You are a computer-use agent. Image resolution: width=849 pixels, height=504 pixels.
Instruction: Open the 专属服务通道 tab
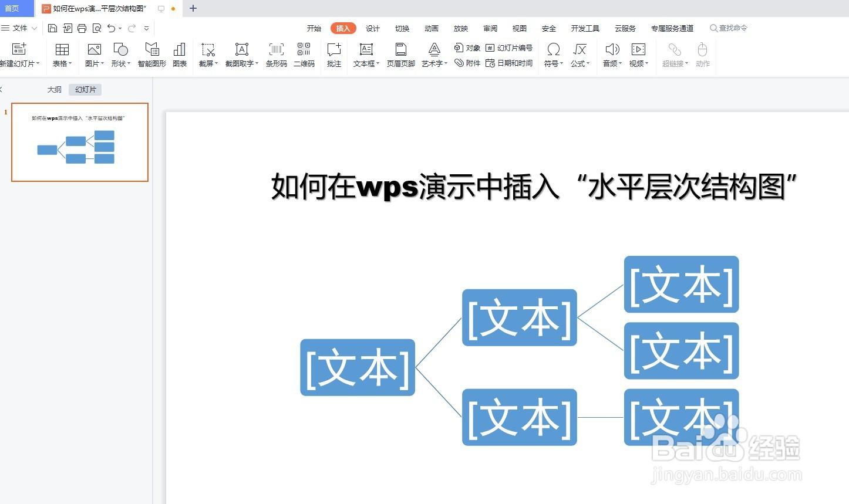[672, 28]
